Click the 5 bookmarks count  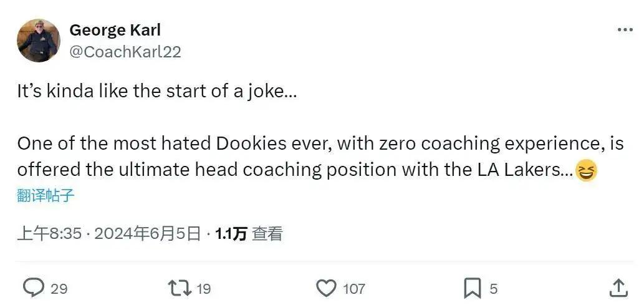point(493,289)
